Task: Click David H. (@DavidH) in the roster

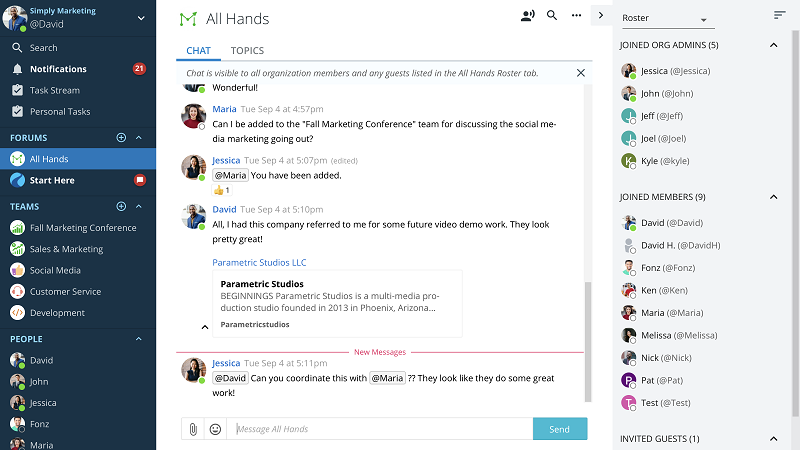Action: coord(671,245)
